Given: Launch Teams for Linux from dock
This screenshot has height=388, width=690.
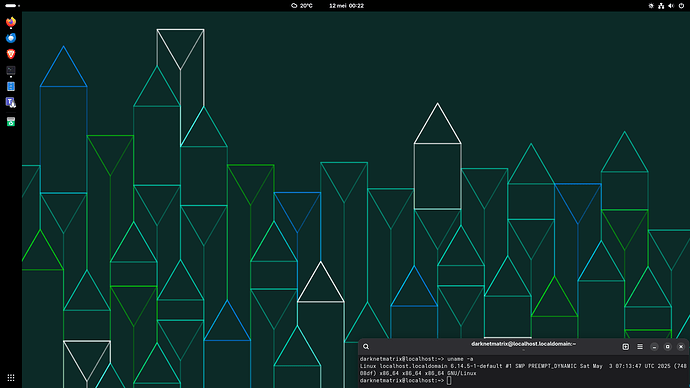Looking at the screenshot, I should [x=11, y=102].
